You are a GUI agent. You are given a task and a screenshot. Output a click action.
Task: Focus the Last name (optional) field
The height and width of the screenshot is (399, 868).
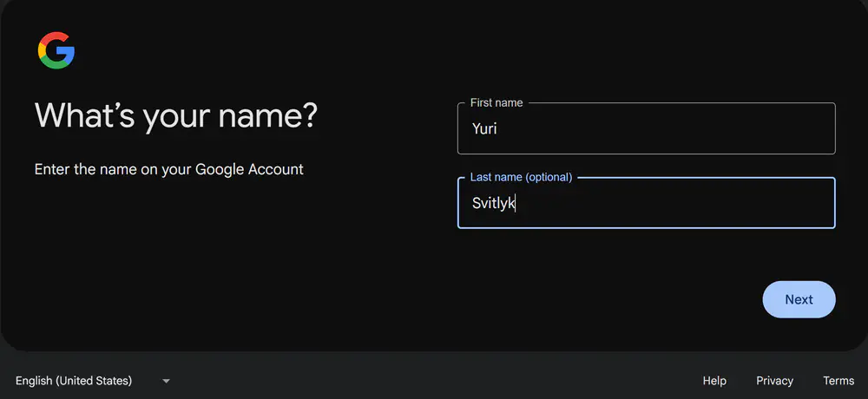[x=646, y=204]
